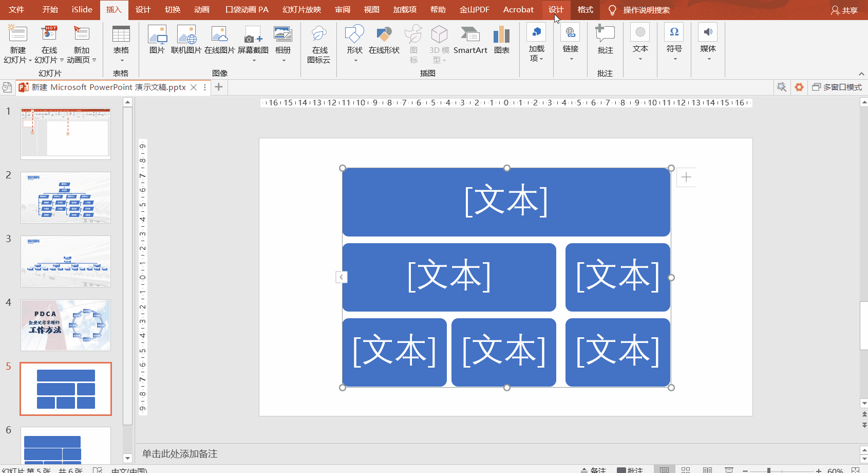The width and height of the screenshot is (868, 473).
Task: Expand the 相册 dropdown arrow
Action: [284, 61]
